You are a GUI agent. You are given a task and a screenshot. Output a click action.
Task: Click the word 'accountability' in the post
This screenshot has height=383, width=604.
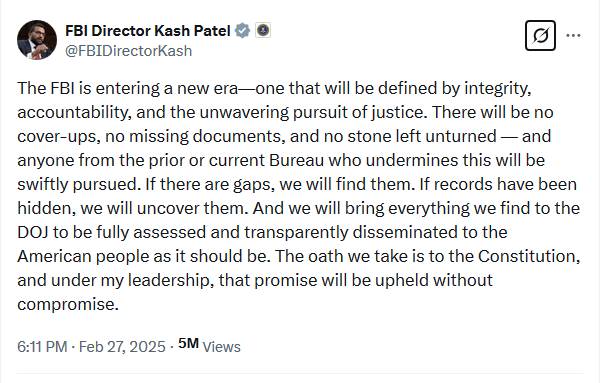coord(72,113)
